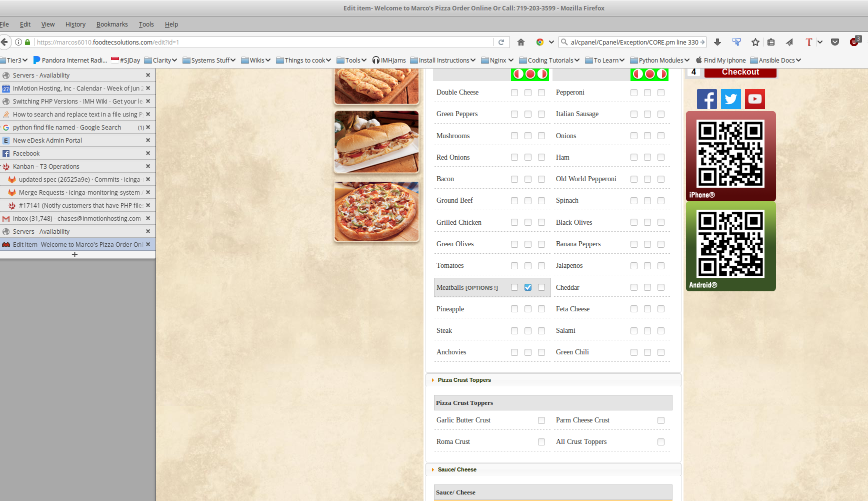Click the YouTube social icon
This screenshot has height=501, width=868.
pyautogui.click(x=754, y=99)
